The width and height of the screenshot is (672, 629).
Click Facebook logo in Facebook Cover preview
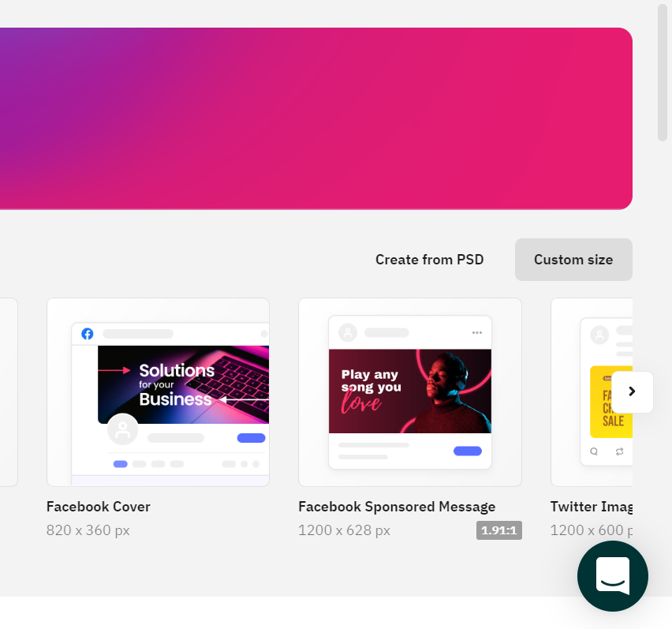click(x=88, y=334)
